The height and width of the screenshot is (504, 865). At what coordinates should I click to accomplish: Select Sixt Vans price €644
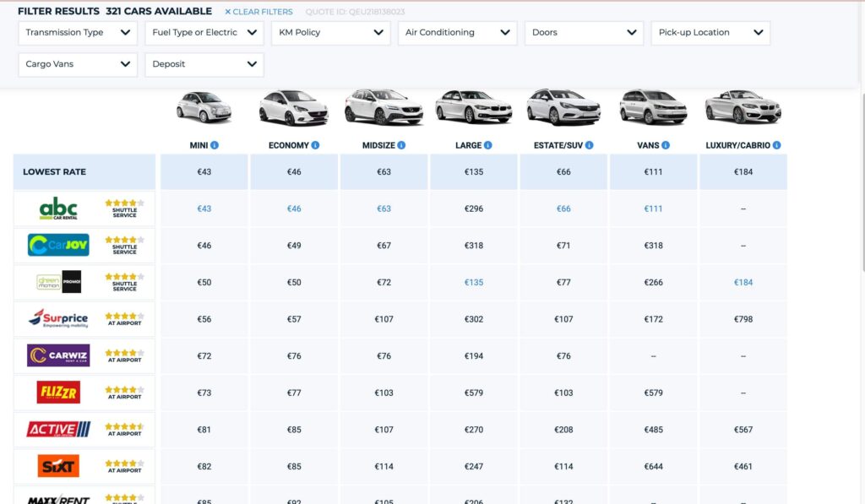[x=653, y=467]
